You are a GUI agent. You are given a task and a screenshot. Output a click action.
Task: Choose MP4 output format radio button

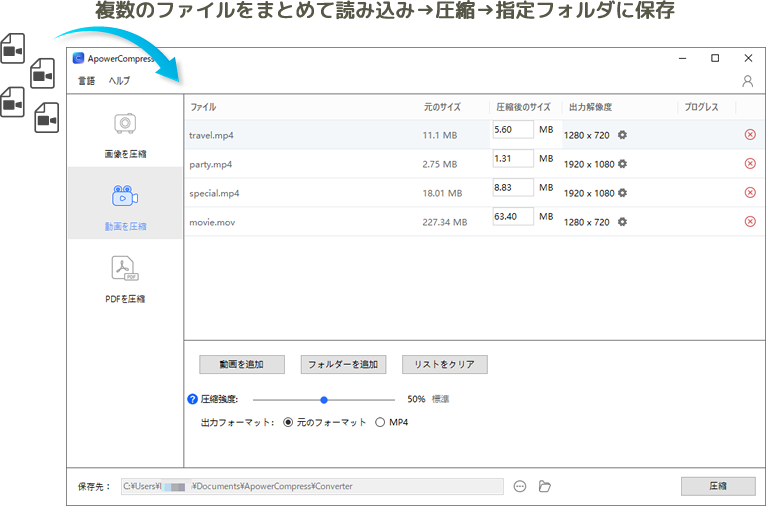(380, 423)
